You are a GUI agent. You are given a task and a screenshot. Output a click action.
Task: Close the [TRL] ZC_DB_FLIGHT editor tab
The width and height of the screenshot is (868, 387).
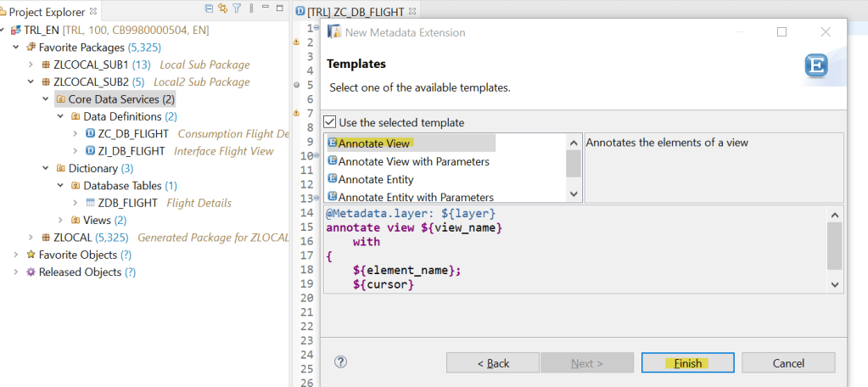tap(413, 11)
